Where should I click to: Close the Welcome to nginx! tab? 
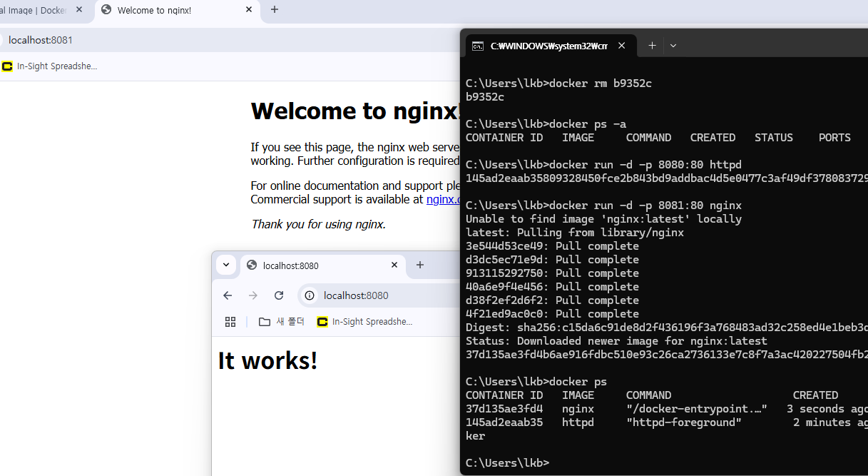tap(249, 10)
